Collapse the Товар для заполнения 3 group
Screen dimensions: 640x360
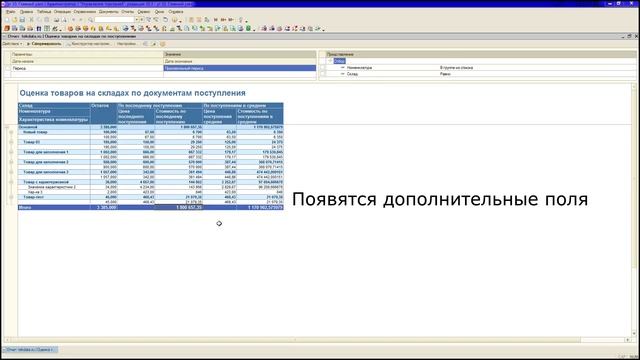[11, 172]
